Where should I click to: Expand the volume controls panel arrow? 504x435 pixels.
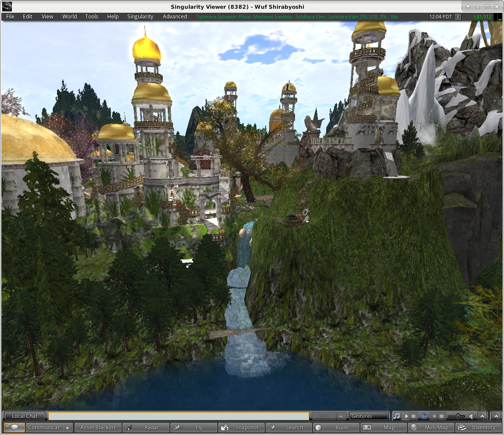(482, 416)
